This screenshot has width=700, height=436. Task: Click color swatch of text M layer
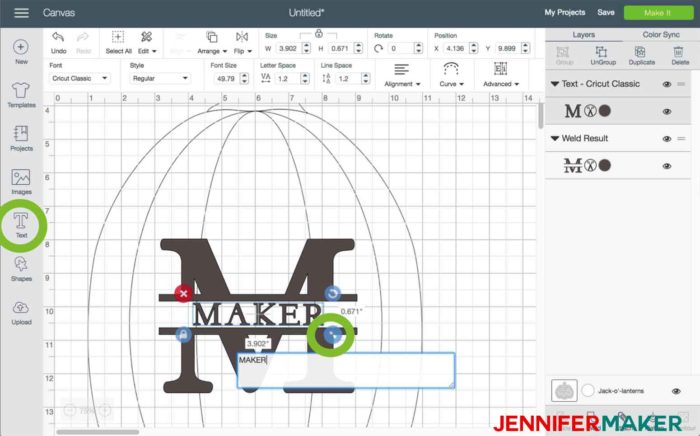(x=604, y=111)
